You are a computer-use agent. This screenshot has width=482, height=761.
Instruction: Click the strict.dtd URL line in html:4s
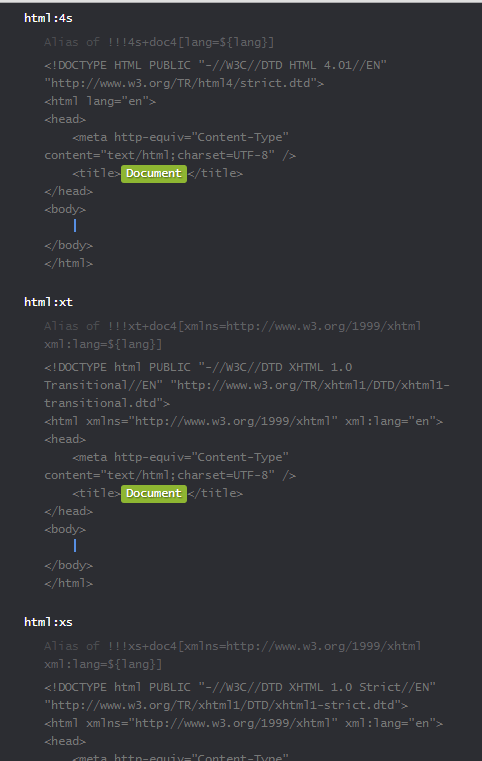point(184,83)
